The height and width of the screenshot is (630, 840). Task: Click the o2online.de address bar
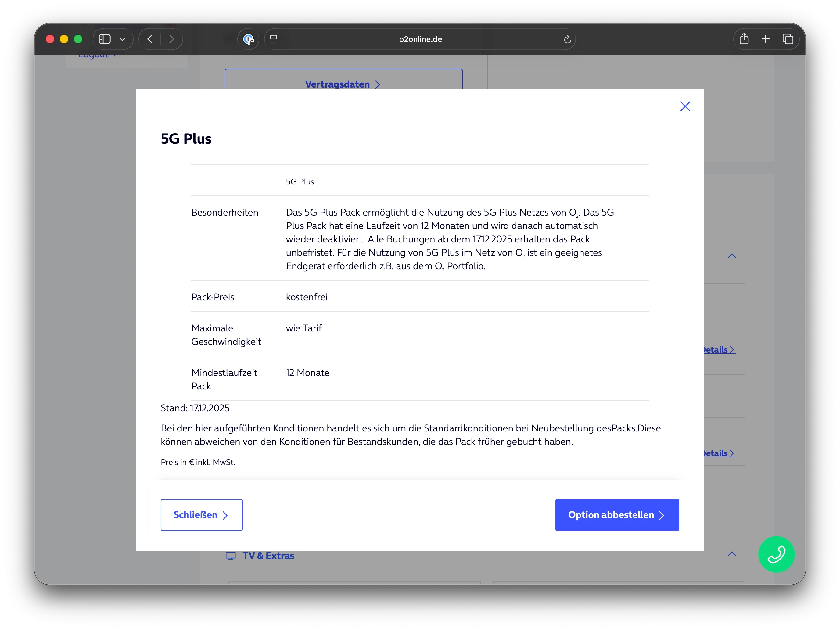point(420,39)
